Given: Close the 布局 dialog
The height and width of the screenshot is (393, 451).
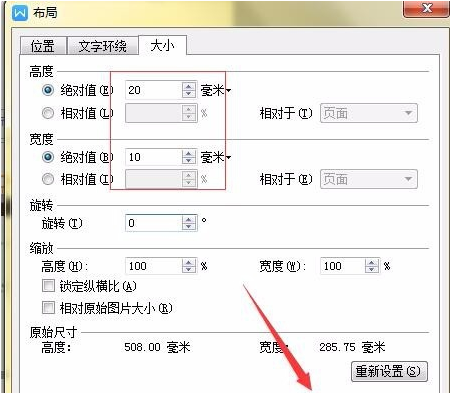Looking at the screenshot, I should (426, 8).
